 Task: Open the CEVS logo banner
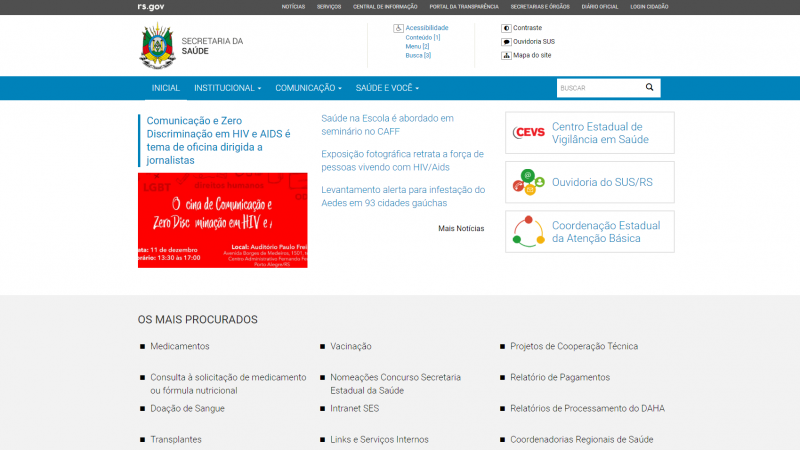[527, 133]
